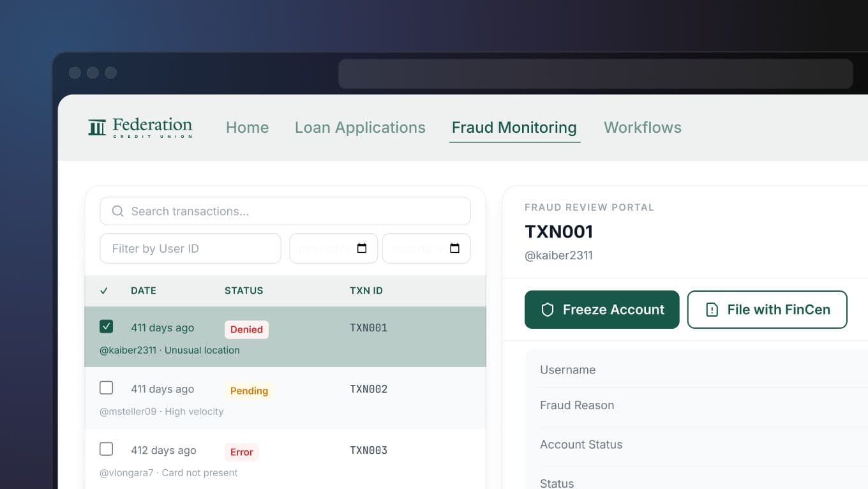Click '412 days ago' date in TXN003 row

(x=163, y=450)
